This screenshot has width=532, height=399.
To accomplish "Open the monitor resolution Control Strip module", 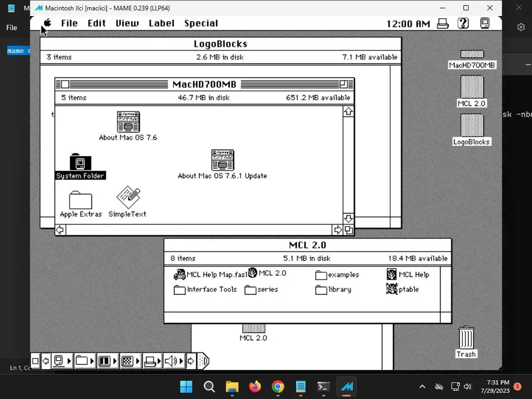I will pos(130,361).
